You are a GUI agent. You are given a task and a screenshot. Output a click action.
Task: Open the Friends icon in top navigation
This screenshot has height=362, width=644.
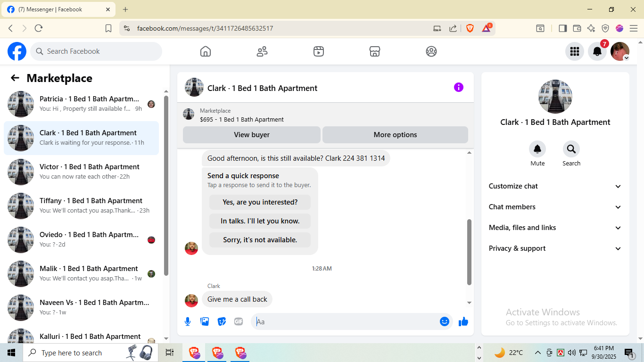pos(262,51)
